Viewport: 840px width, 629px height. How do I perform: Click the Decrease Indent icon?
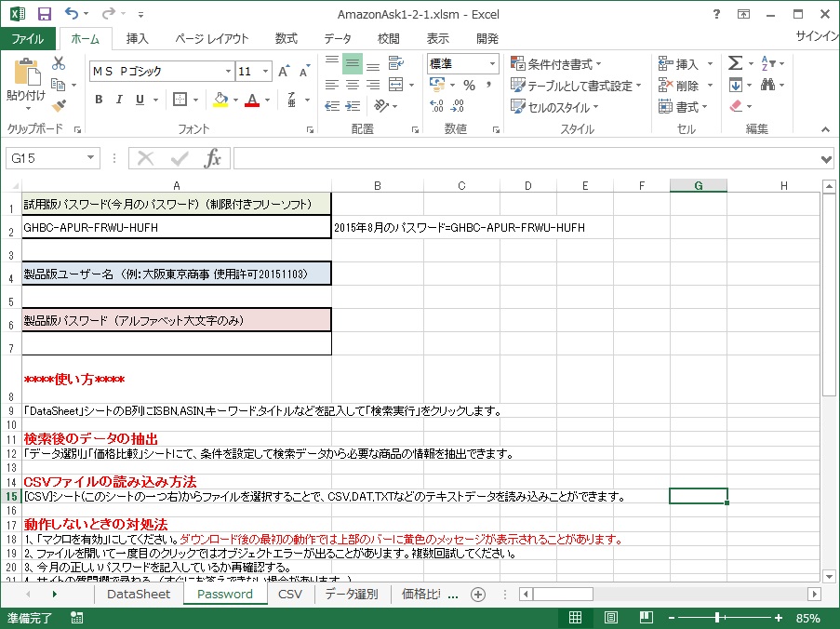coord(332,106)
